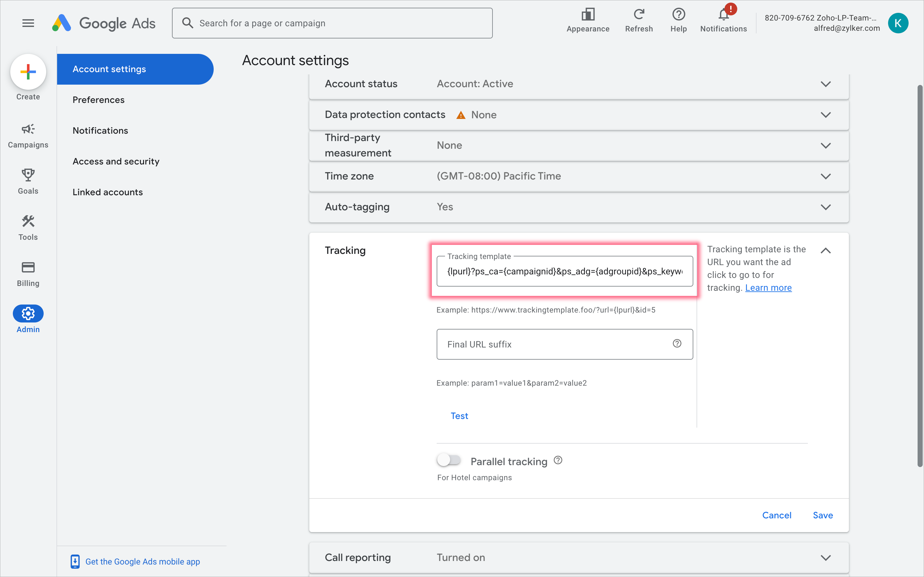The width and height of the screenshot is (924, 577).
Task: Click into the Tracking template field
Action: pos(564,271)
